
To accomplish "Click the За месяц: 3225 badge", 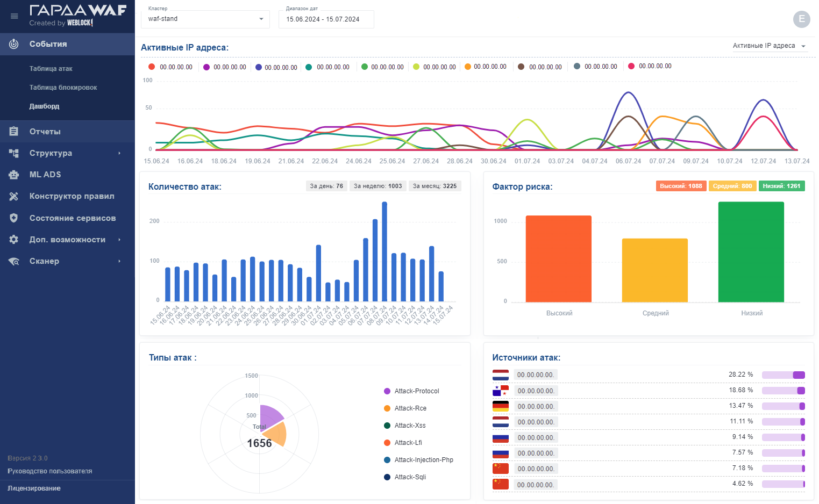I will click(x=435, y=186).
